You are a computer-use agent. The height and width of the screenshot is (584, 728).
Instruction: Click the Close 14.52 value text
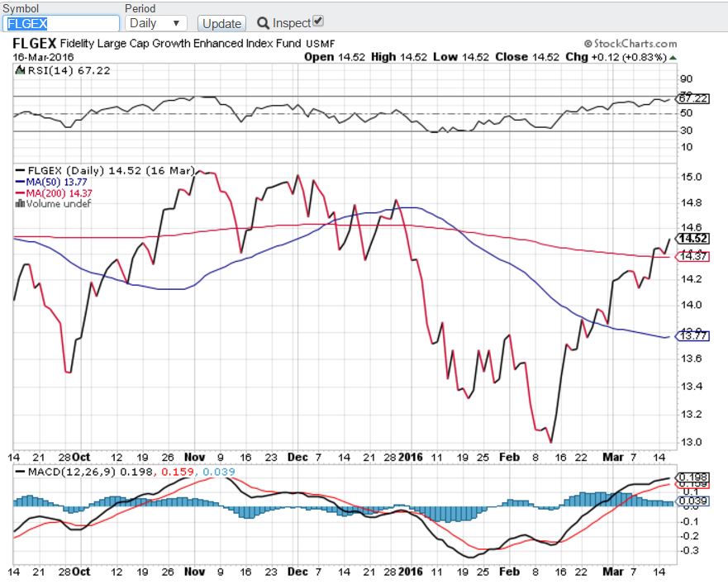pyautogui.click(x=527, y=57)
